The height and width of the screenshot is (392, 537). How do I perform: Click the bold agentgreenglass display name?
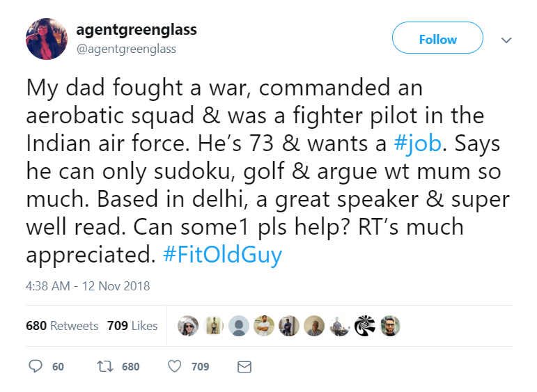click(x=136, y=30)
